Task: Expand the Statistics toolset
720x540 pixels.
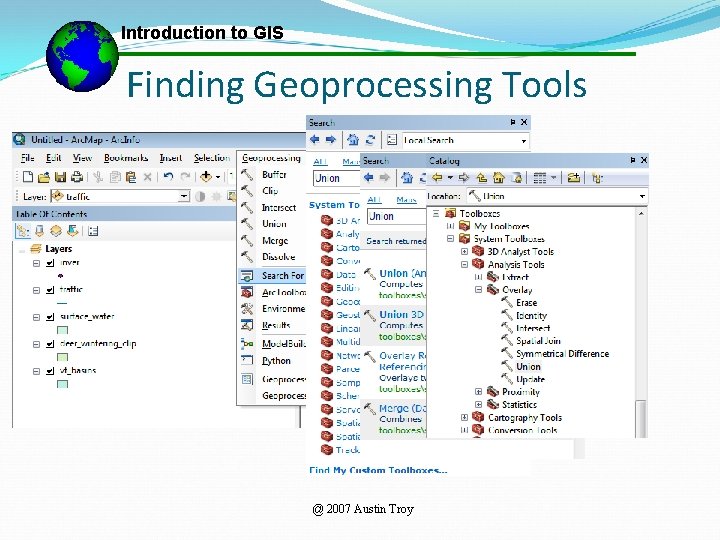Action: [x=478, y=405]
